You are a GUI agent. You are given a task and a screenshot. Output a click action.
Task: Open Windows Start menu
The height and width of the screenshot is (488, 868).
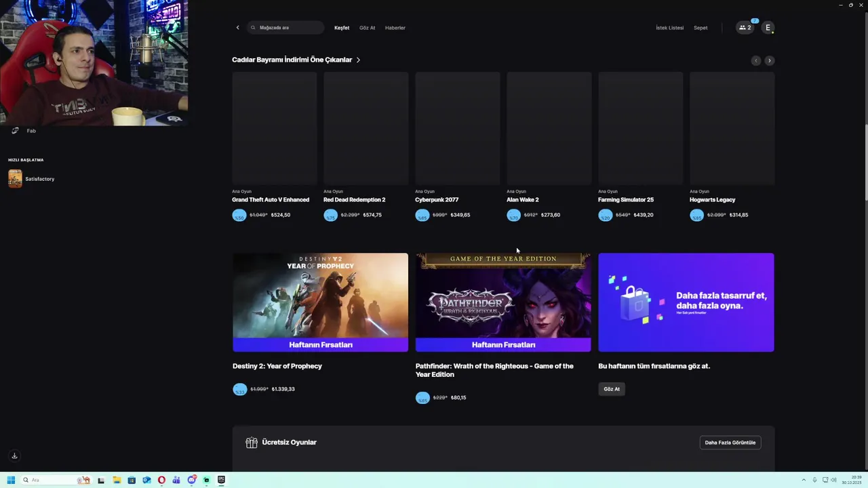[x=11, y=480]
